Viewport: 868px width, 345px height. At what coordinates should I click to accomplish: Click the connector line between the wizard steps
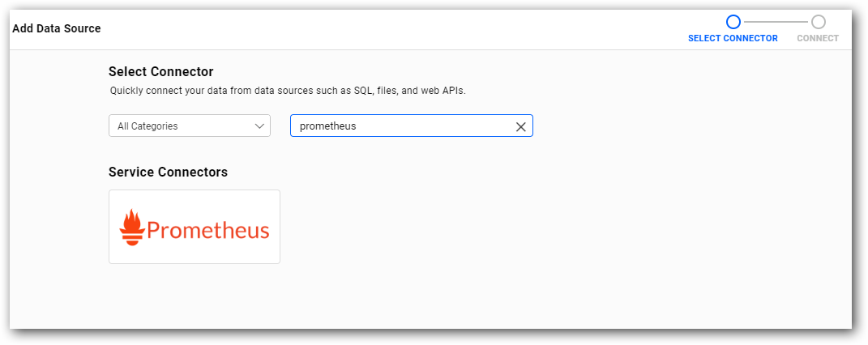pyautogui.click(x=776, y=22)
